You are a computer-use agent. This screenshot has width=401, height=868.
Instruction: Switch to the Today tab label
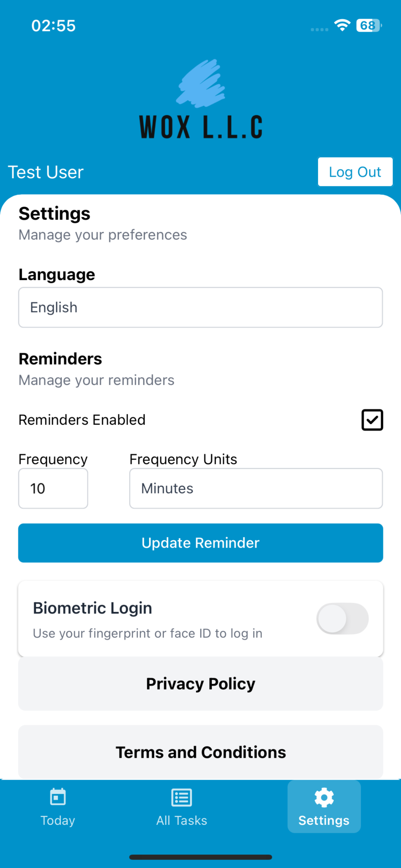click(x=58, y=820)
